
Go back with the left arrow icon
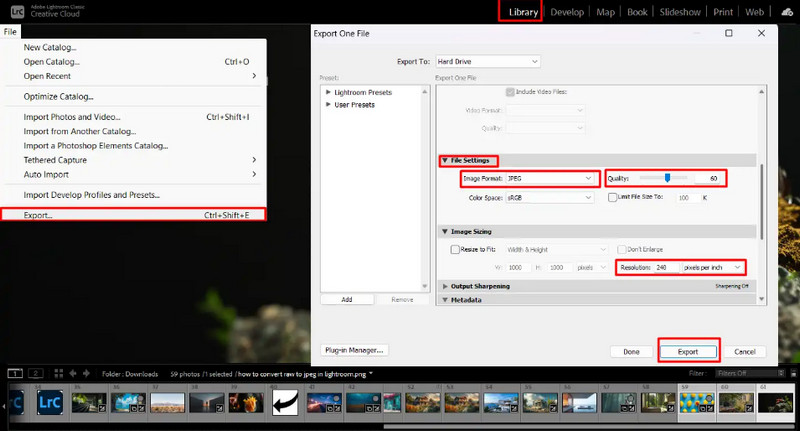click(73, 373)
